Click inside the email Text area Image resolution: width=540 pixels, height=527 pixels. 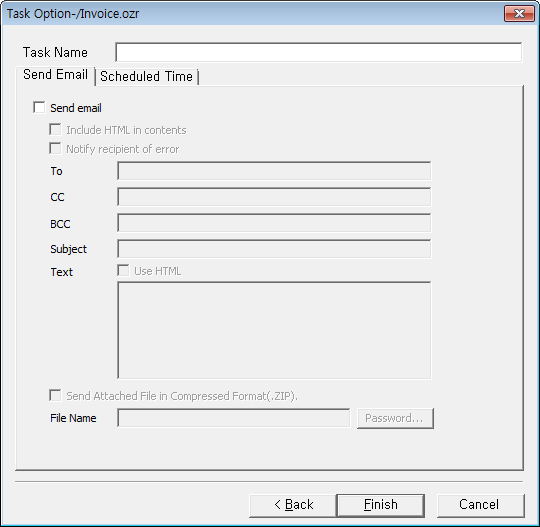coord(274,330)
